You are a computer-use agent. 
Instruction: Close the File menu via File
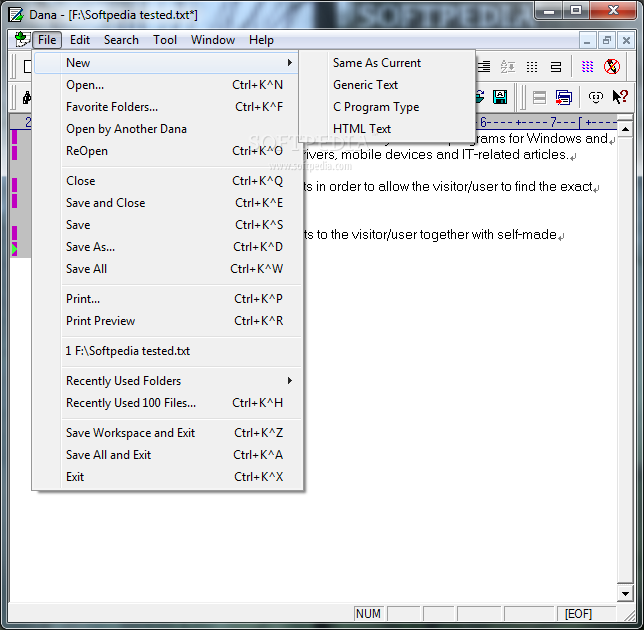47,40
